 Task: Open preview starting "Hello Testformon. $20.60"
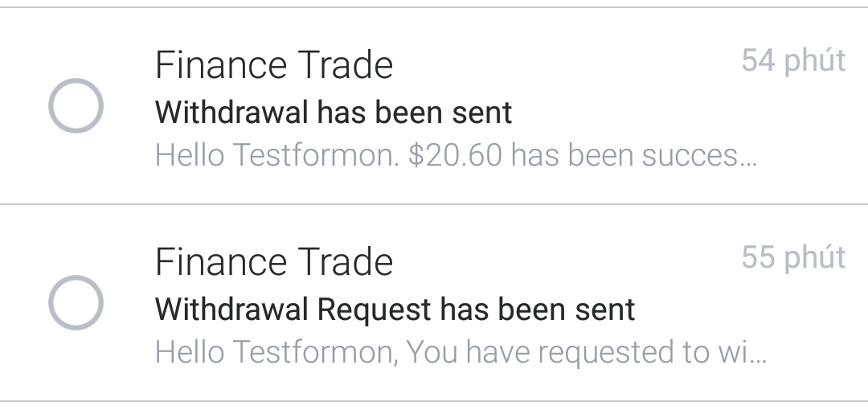(x=455, y=155)
